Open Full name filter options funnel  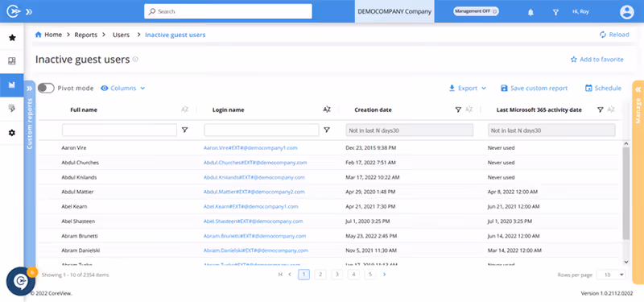point(185,130)
